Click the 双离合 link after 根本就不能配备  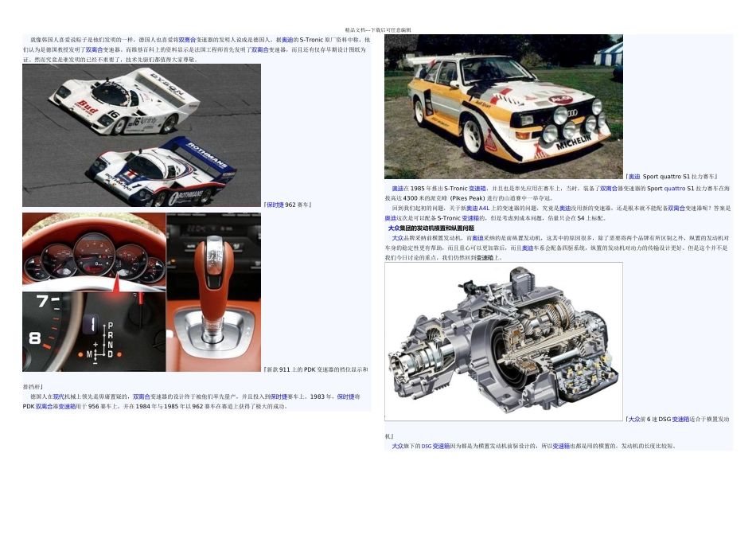point(676,209)
